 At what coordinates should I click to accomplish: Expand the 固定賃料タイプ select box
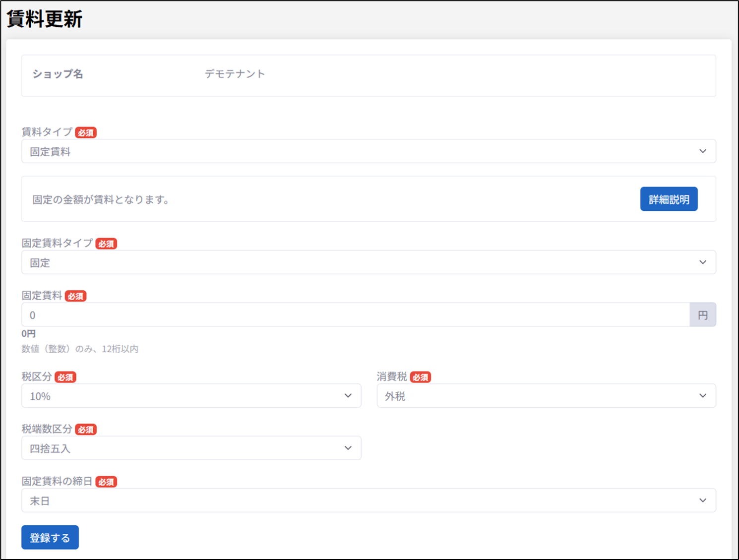pyautogui.click(x=368, y=262)
